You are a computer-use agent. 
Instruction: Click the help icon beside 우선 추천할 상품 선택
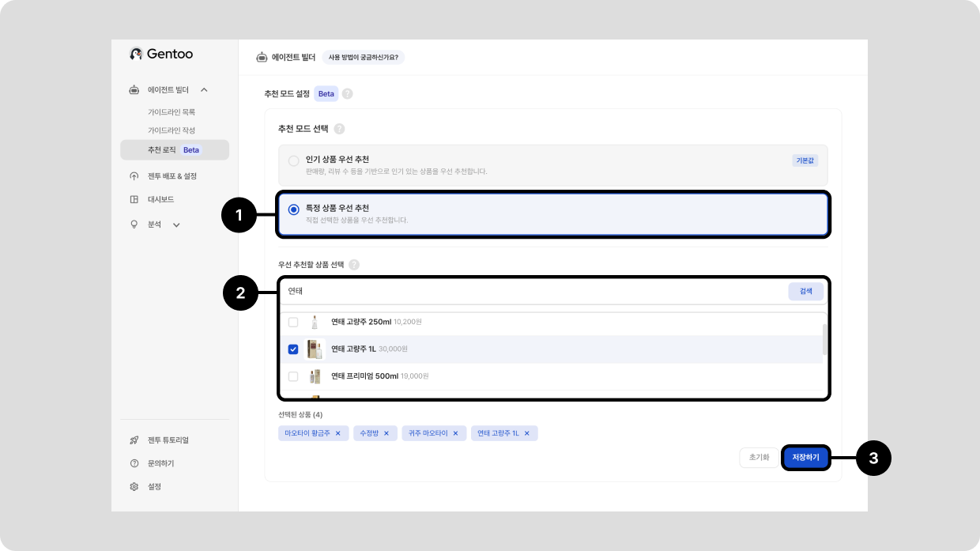point(353,265)
